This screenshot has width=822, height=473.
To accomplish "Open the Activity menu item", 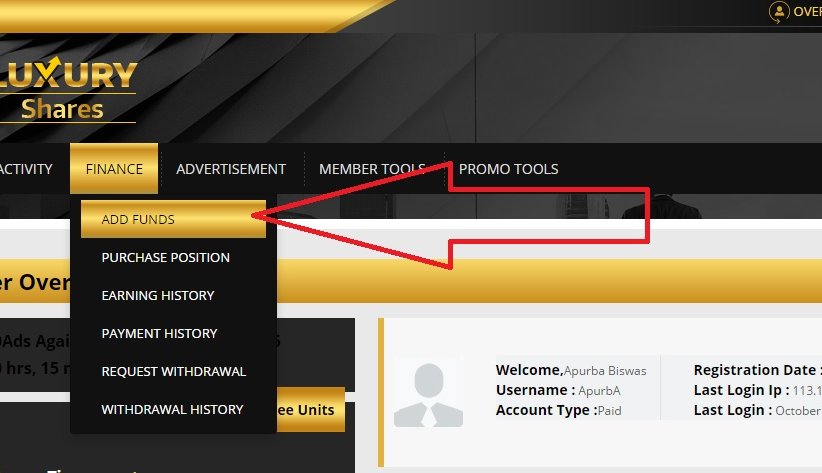I will click(26, 169).
